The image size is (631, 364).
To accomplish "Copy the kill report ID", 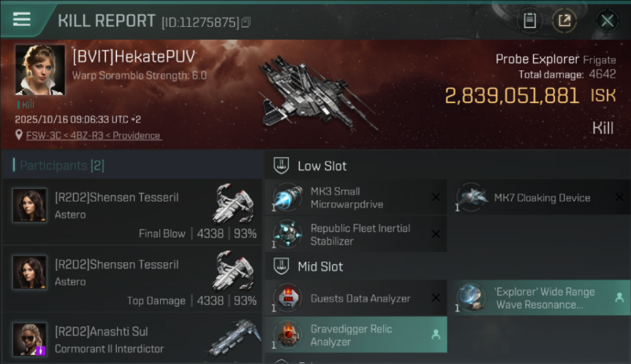I will pos(246,22).
